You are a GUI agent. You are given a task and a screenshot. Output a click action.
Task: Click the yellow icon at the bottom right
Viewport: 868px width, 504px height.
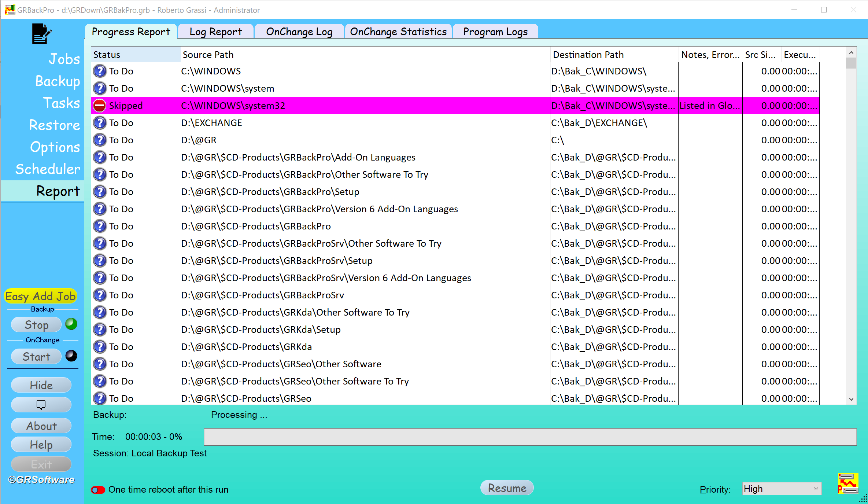coord(847,484)
